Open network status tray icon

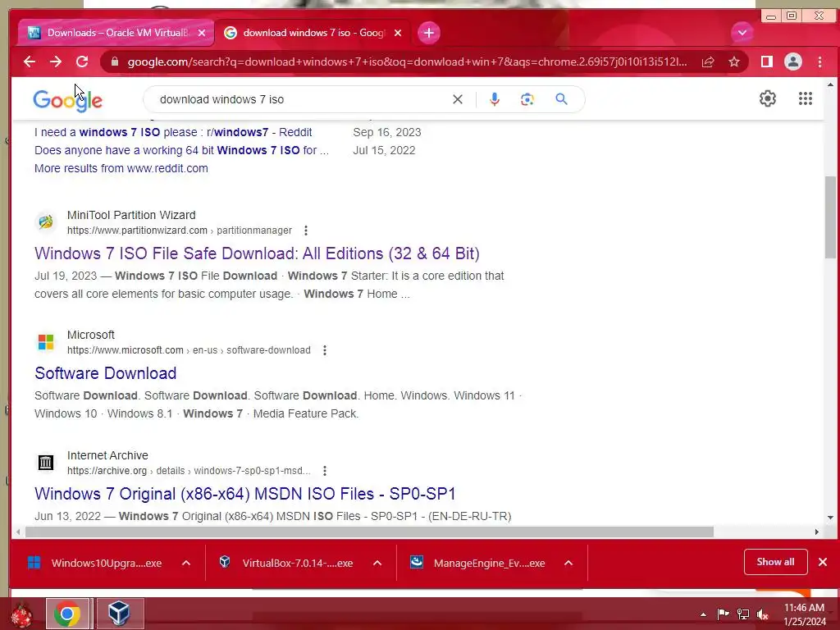[743, 614]
